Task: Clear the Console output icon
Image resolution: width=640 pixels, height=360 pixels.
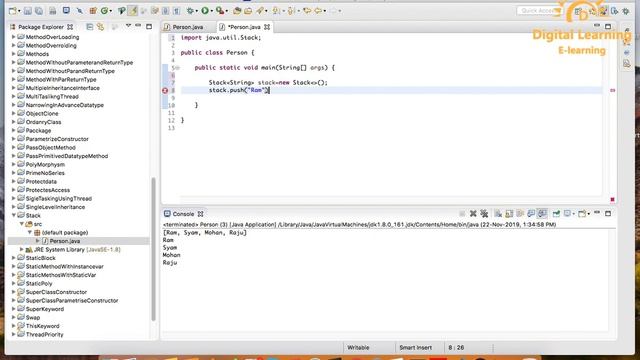Action: [x=498, y=213]
